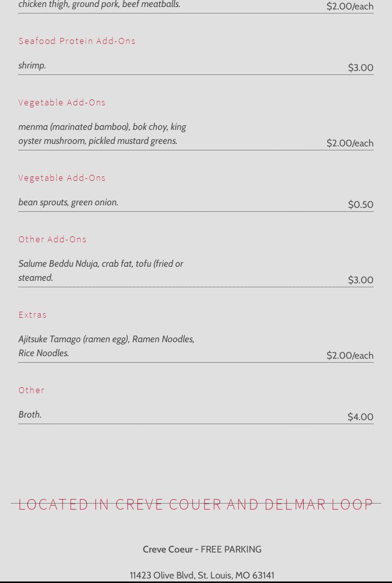Screen dimensions: 392x583
Task: Click the chicken thigh, ground pork description
Action: (99, 4)
